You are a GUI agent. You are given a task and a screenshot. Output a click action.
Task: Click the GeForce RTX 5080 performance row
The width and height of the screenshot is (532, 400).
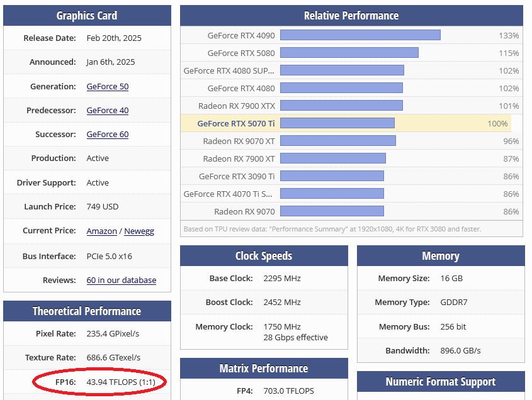point(351,53)
